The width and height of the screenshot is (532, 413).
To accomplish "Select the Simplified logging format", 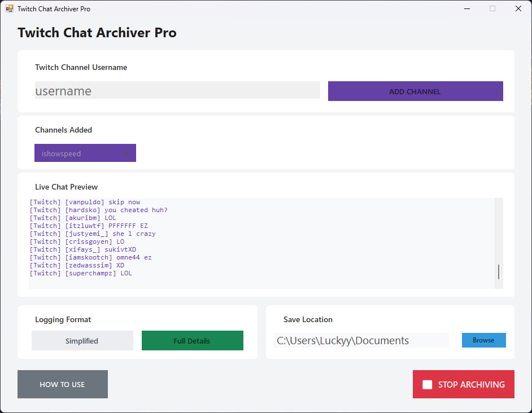I will (82, 341).
